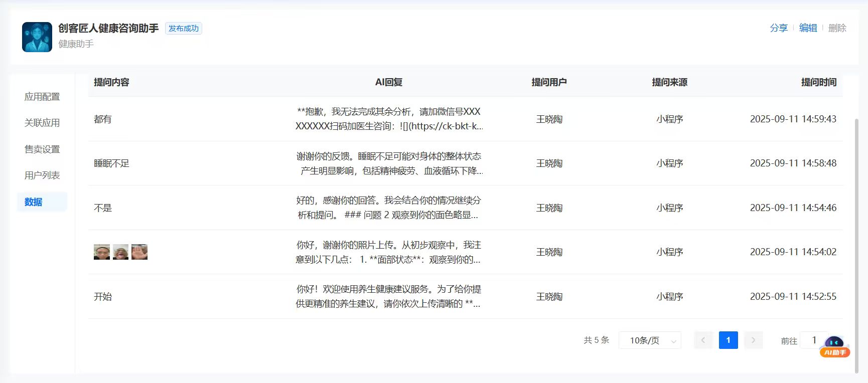Click the 编辑 link at top right
The width and height of the screenshot is (868, 383).
(808, 28)
